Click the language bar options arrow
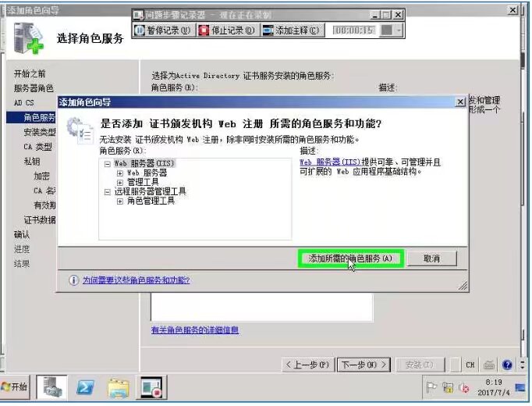 (523, 365)
